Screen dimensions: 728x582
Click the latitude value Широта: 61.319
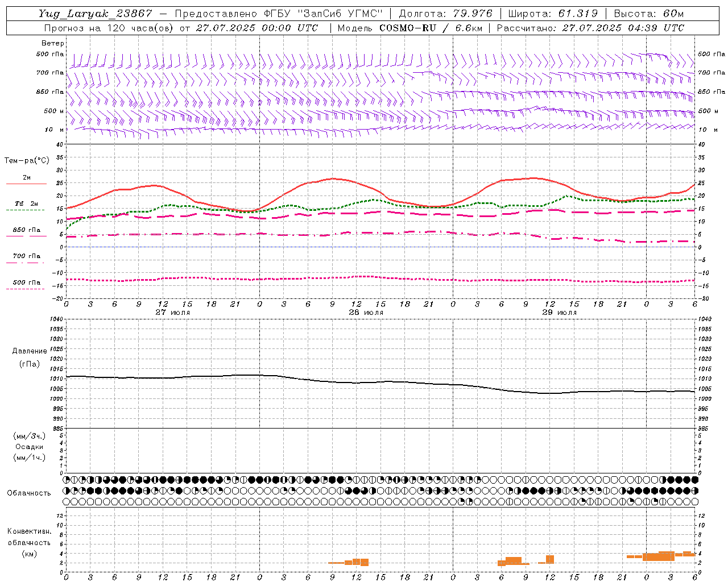[x=553, y=14]
